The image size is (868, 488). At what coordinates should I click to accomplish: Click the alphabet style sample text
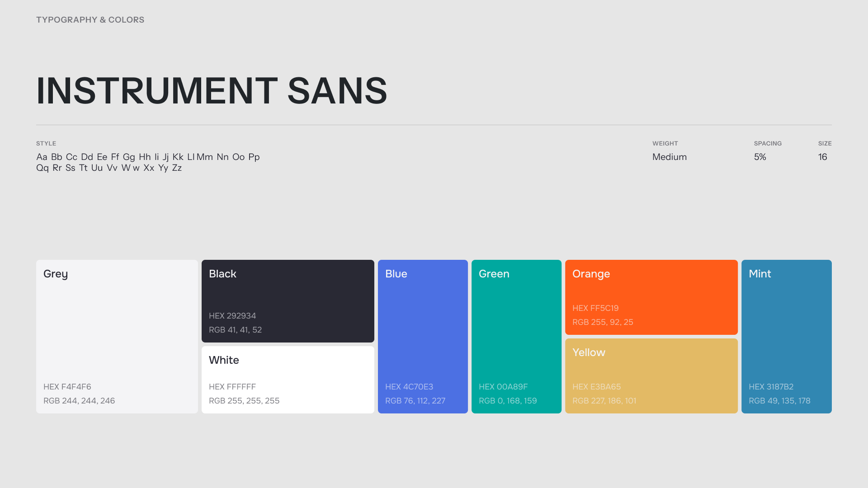[x=148, y=162]
